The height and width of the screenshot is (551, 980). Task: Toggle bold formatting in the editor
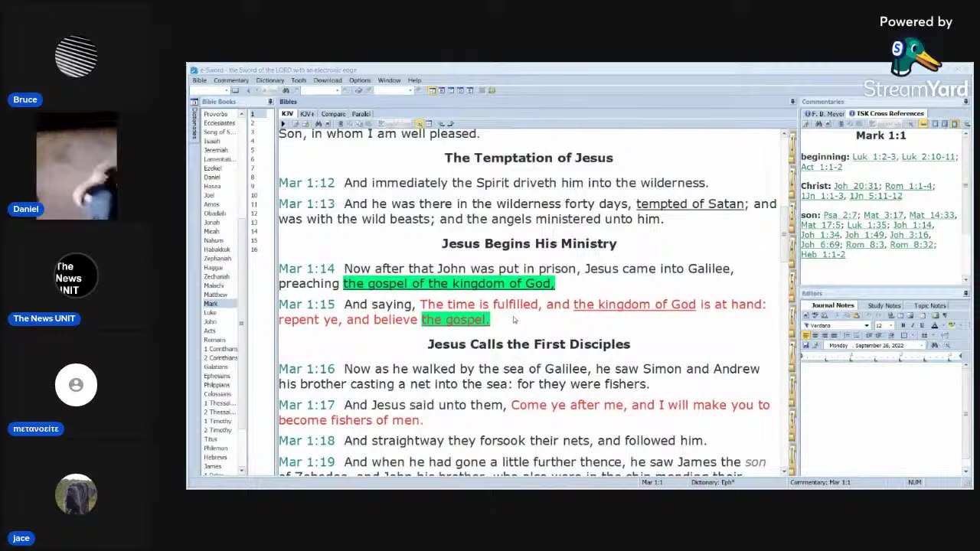(903, 325)
